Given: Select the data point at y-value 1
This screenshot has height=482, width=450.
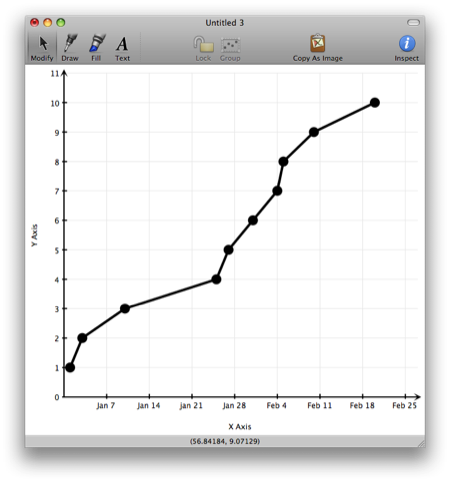Looking at the screenshot, I should click(70, 367).
